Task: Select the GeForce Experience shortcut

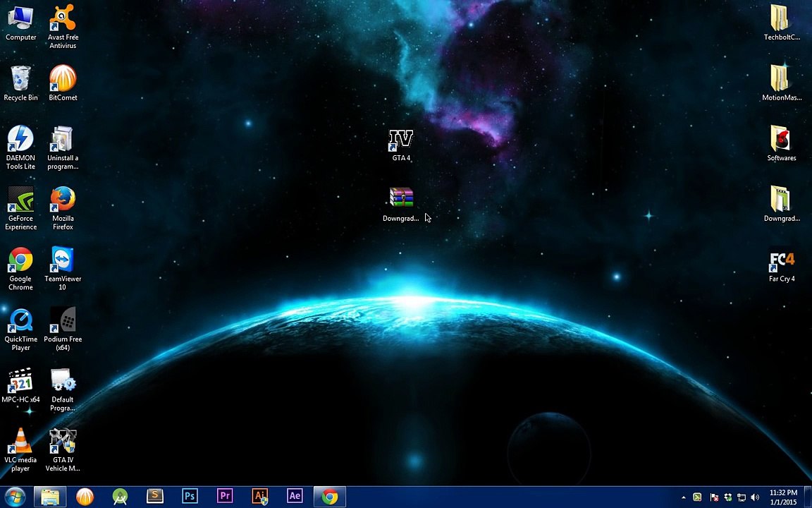Action: [20, 208]
